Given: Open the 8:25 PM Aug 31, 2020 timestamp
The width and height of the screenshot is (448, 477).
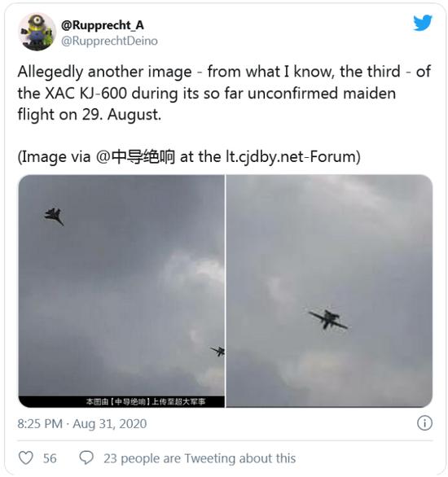Looking at the screenshot, I should [82, 423].
